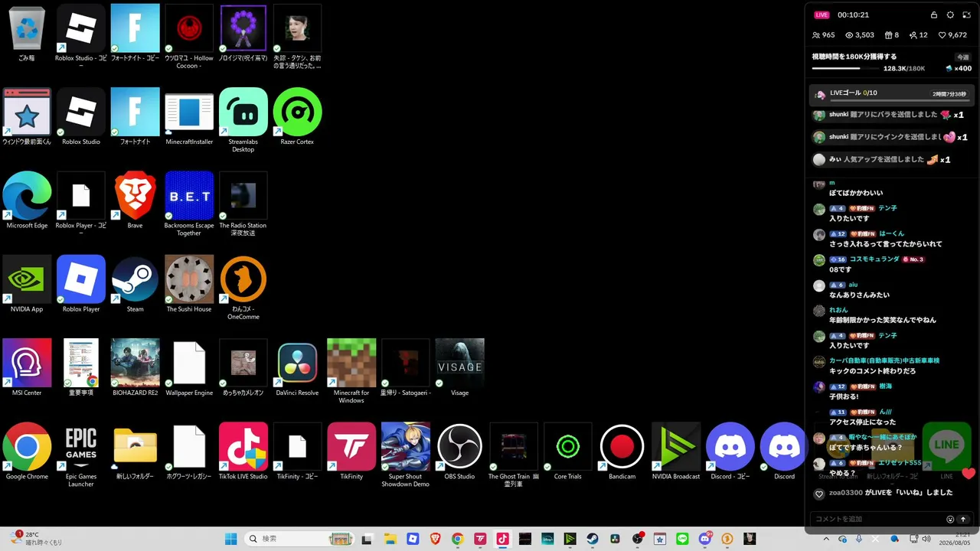Switch to TikTok LIVE Studio on taskbar
This screenshot has width=980, height=551.
click(x=502, y=539)
